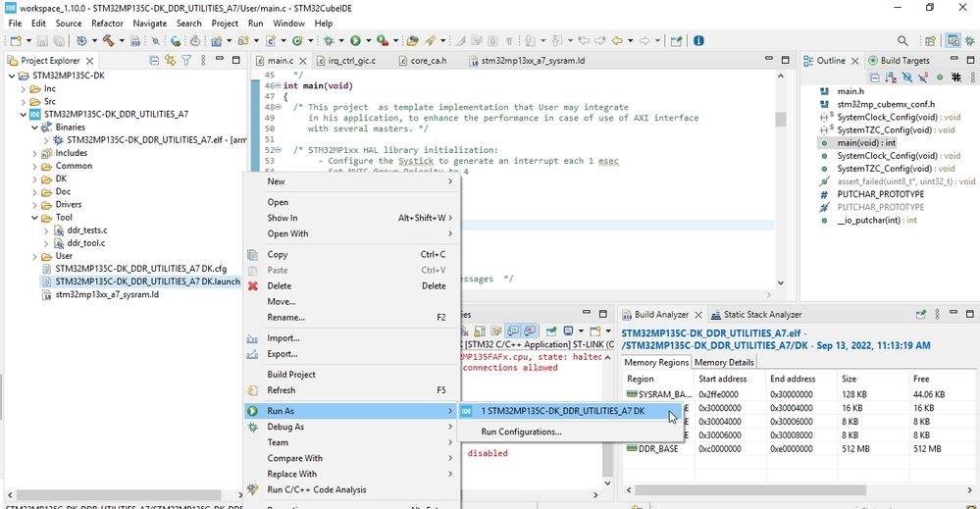Toggle Show Whitespace Characters paragraph icon
The image size is (980, 509).
pyautogui.click(x=509, y=40)
